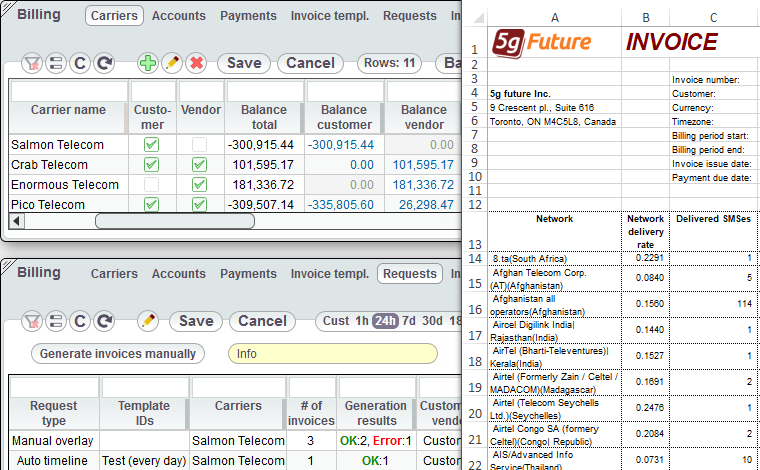This screenshot has width=760, height=470.
Task: Click the C icon in Carriers toolbar
Action: click(x=79, y=63)
